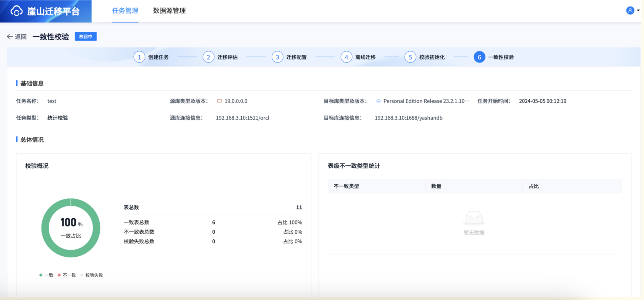The width and height of the screenshot is (644, 300).
Task: Click task type value 统计校验
Action: 58,118
